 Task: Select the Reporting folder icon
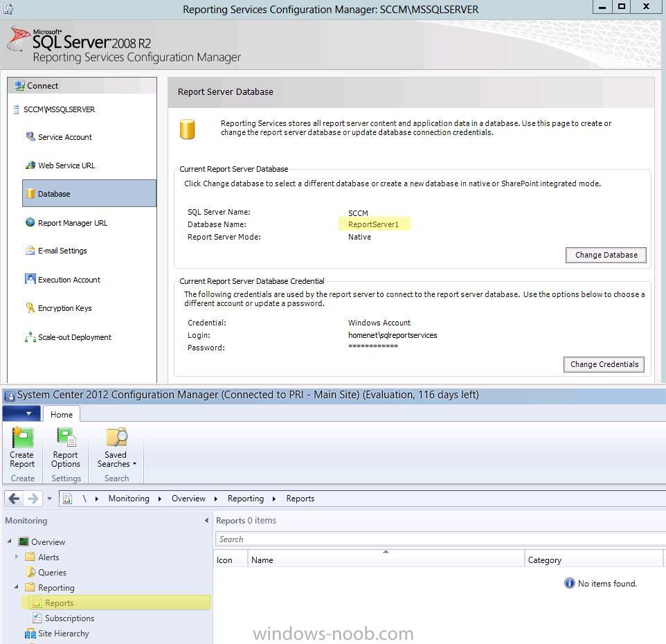point(30,587)
